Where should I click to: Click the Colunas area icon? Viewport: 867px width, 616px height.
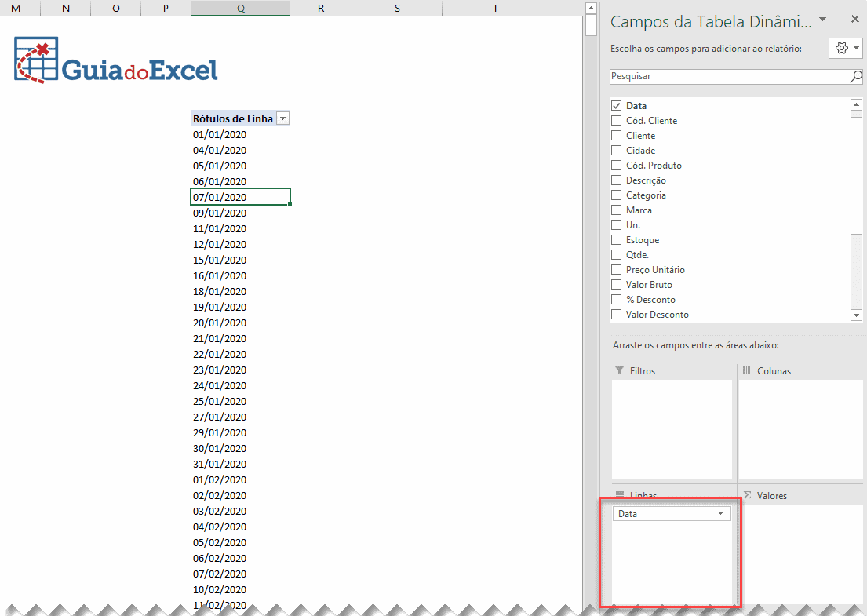pyautogui.click(x=747, y=370)
